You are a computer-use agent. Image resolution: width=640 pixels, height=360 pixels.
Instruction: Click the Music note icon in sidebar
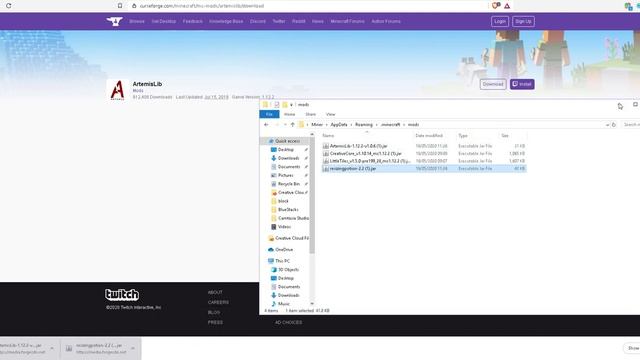pyautogui.click(x=273, y=304)
